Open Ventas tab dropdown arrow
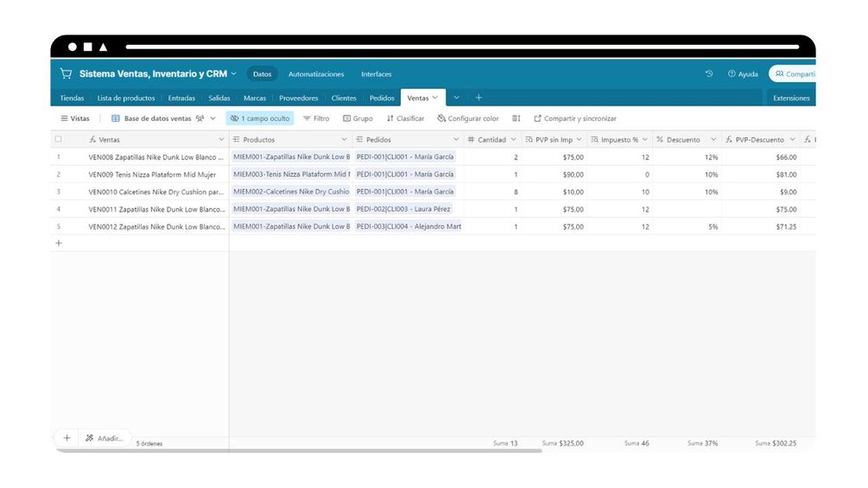The height and width of the screenshot is (488, 868). tap(435, 98)
